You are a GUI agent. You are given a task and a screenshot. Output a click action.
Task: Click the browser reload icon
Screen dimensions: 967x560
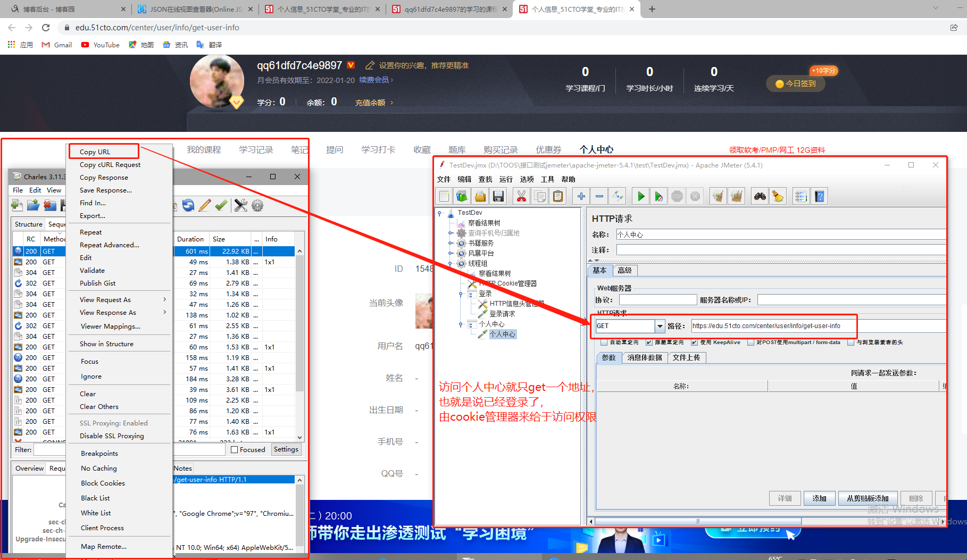pos(46,28)
